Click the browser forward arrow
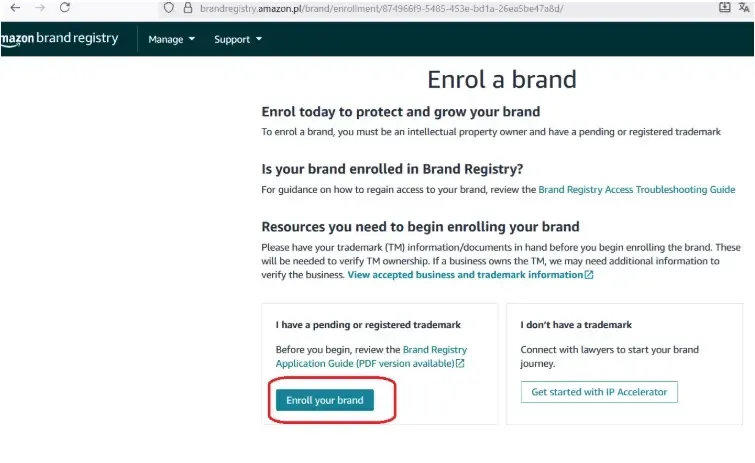Image resolution: width=755 pixels, height=463 pixels. coord(40,7)
